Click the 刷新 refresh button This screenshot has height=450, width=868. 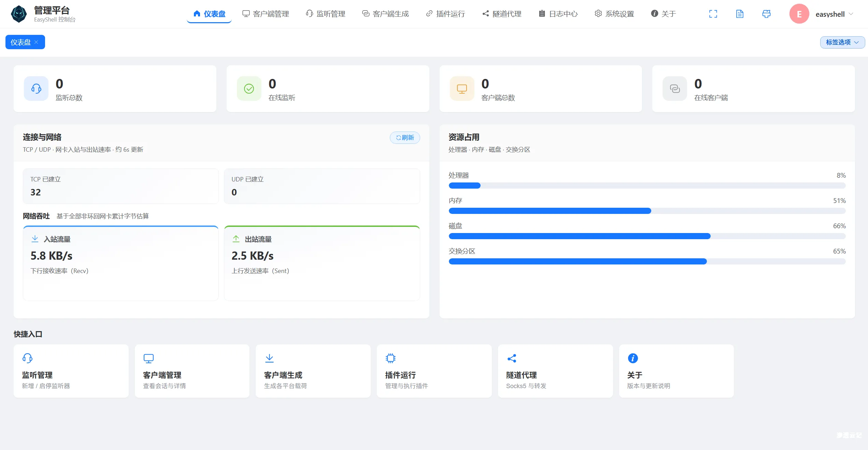tap(405, 138)
